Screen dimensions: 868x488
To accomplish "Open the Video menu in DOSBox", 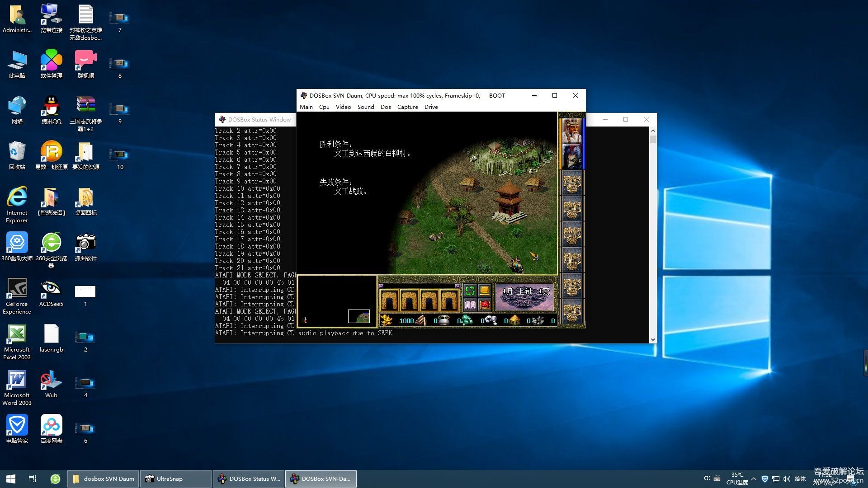I will tap(343, 107).
